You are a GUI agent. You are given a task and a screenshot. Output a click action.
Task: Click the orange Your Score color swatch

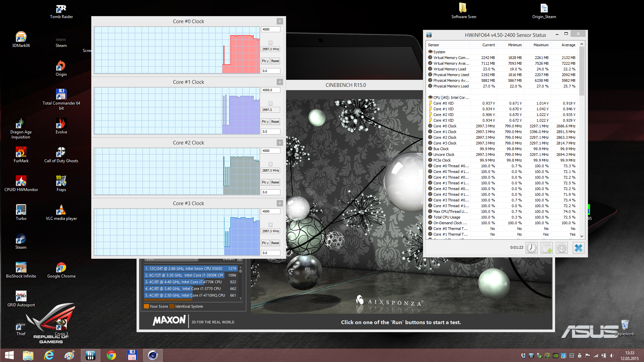coord(146,306)
